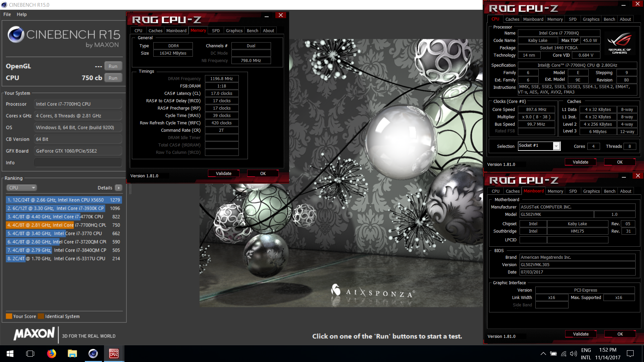Click OK in CPU tab CPU-Z window

coord(620,162)
